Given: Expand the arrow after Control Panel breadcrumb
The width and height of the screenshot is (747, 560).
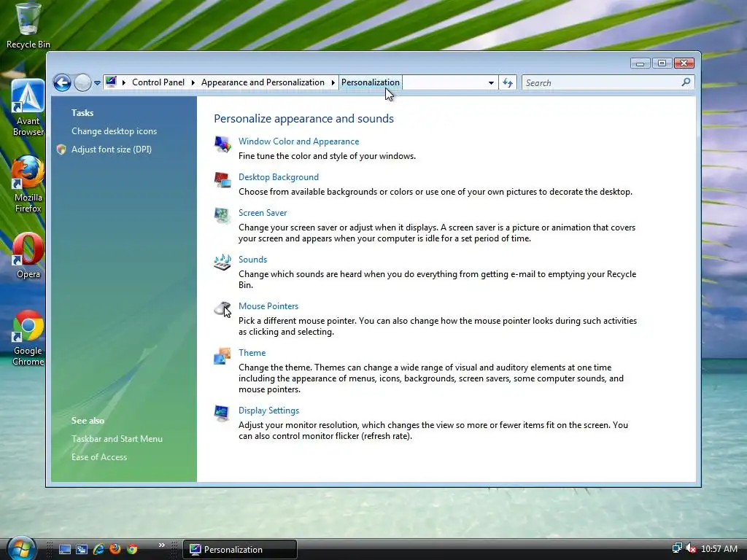Looking at the screenshot, I should pyautogui.click(x=193, y=83).
